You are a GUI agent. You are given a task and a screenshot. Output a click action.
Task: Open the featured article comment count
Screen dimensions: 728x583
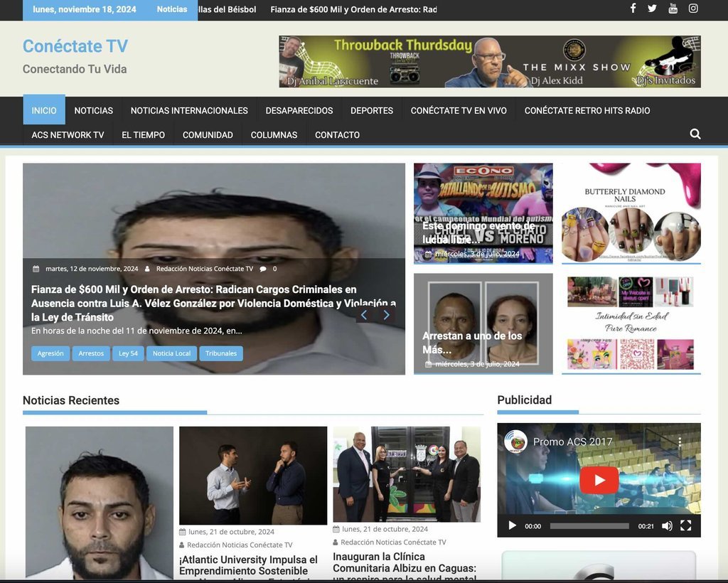coord(269,269)
